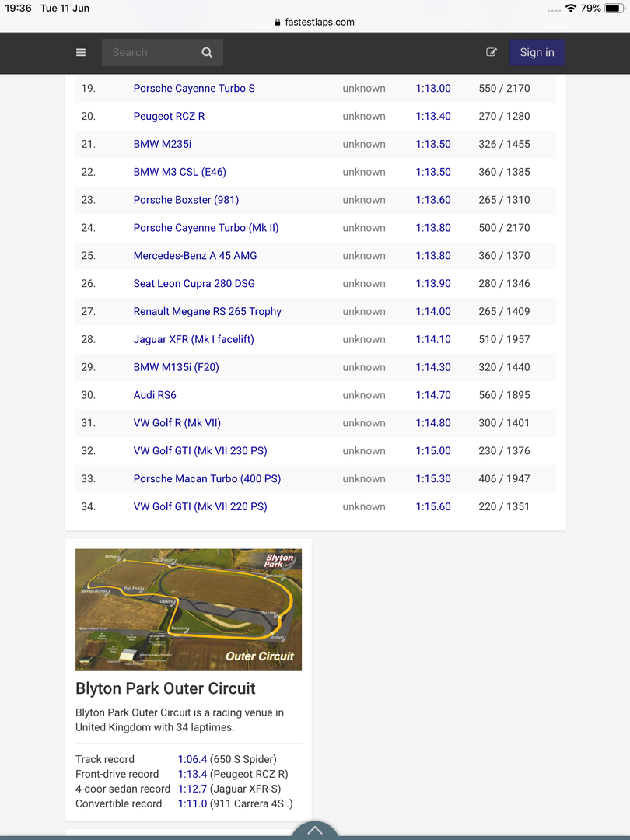Open Mercedes-Benz A 45 AMG link
This screenshot has width=630, height=840.
[195, 256]
